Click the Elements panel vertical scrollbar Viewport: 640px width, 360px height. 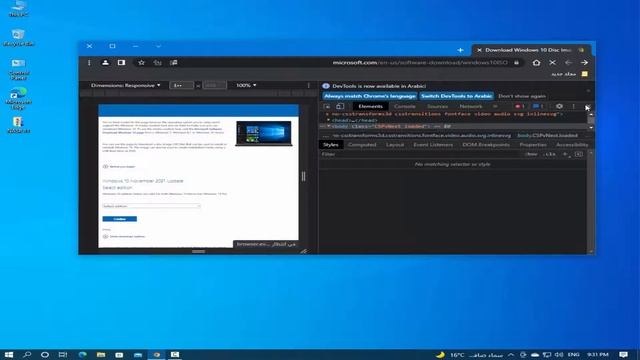(x=591, y=121)
